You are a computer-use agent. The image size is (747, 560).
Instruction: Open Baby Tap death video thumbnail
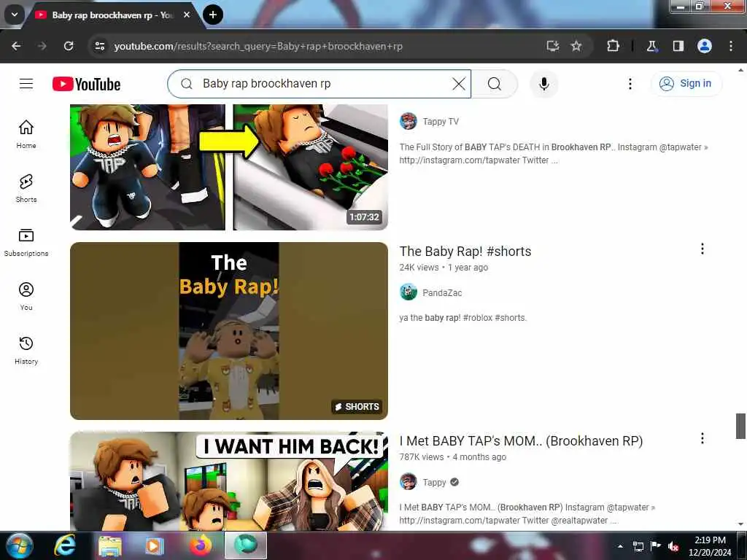coord(228,167)
